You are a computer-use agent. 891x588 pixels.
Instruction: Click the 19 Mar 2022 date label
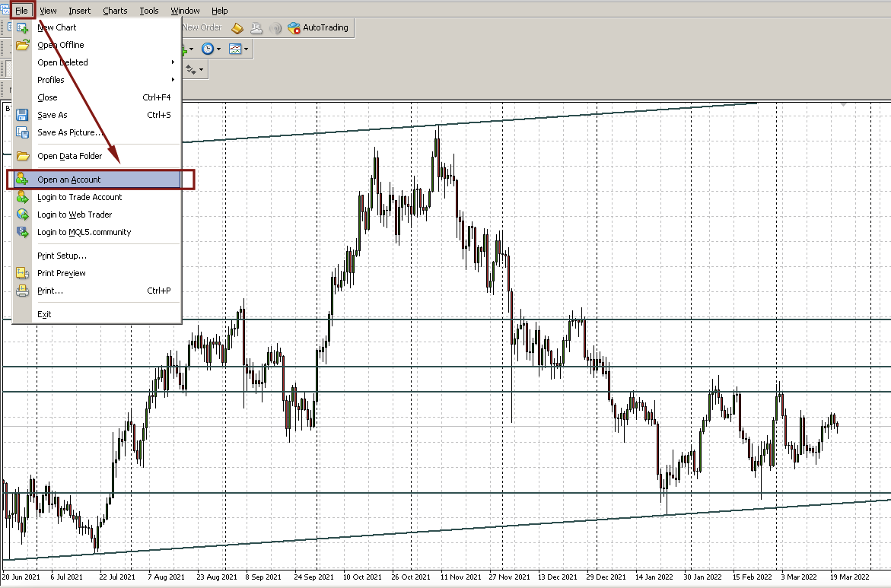pyautogui.click(x=849, y=577)
